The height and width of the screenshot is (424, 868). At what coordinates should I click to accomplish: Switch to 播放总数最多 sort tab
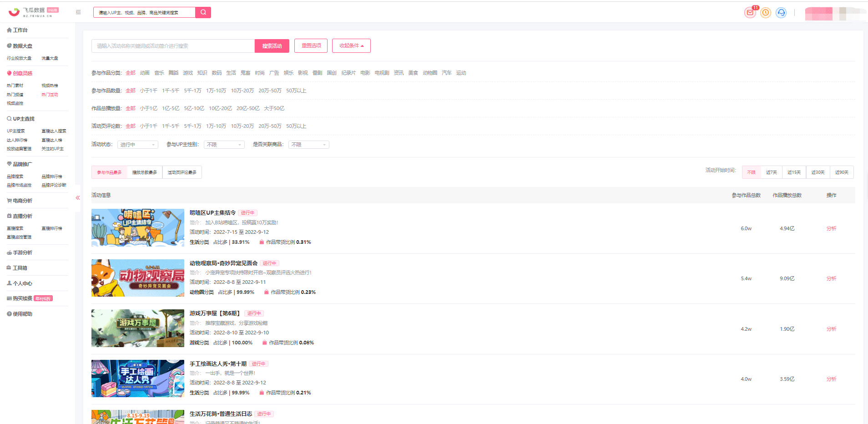(x=145, y=172)
